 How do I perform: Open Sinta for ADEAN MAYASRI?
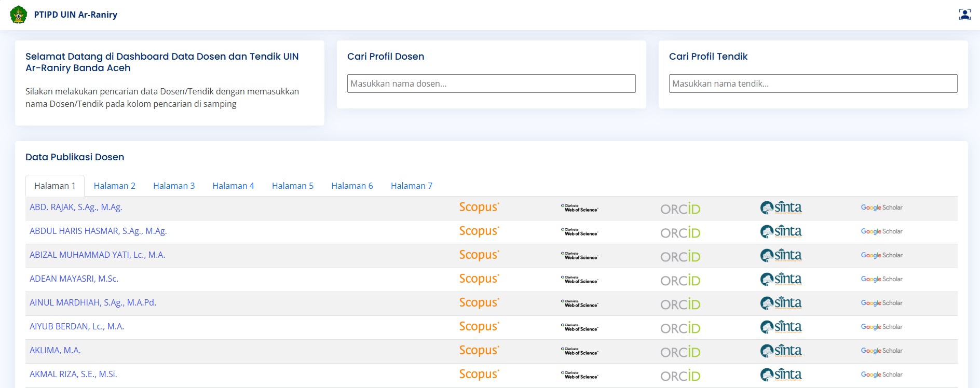[x=781, y=280]
